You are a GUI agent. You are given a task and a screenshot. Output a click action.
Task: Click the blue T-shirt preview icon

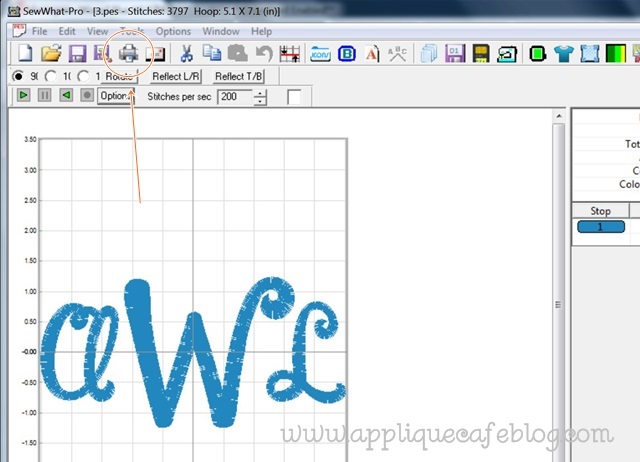(x=562, y=53)
